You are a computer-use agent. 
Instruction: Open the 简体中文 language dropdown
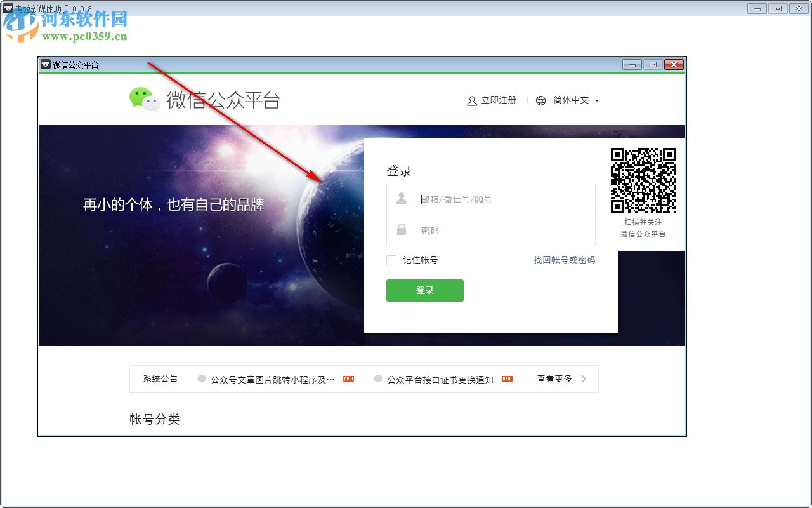click(576, 100)
